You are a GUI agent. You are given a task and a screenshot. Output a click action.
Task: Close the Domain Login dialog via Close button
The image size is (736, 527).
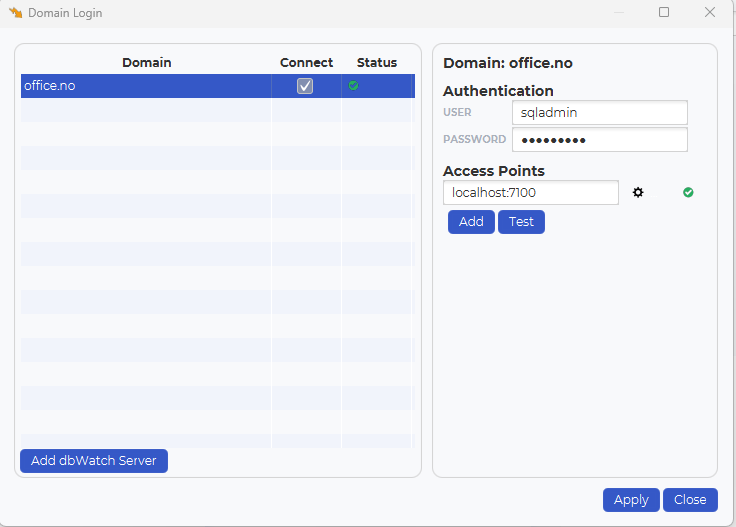click(690, 500)
